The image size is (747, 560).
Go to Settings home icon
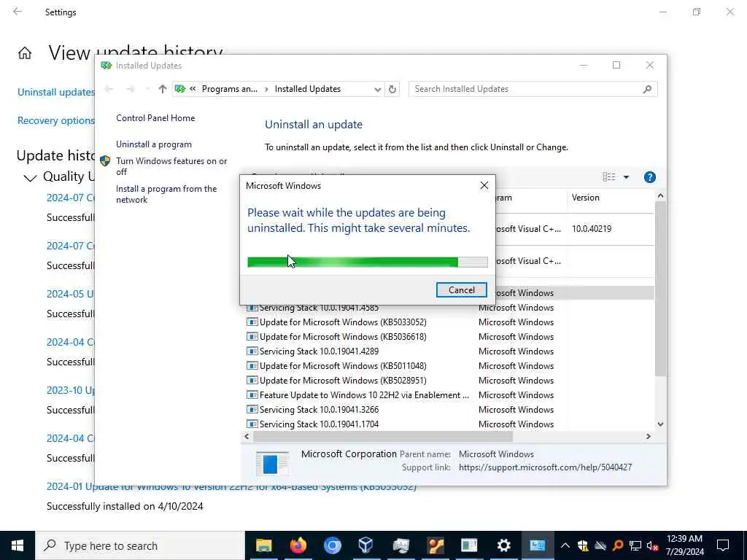(25, 52)
